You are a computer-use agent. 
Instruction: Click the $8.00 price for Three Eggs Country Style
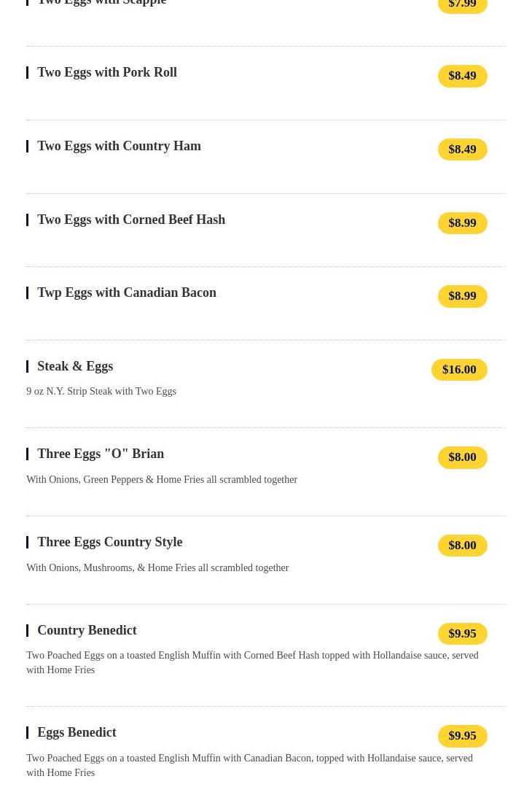tap(462, 546)
